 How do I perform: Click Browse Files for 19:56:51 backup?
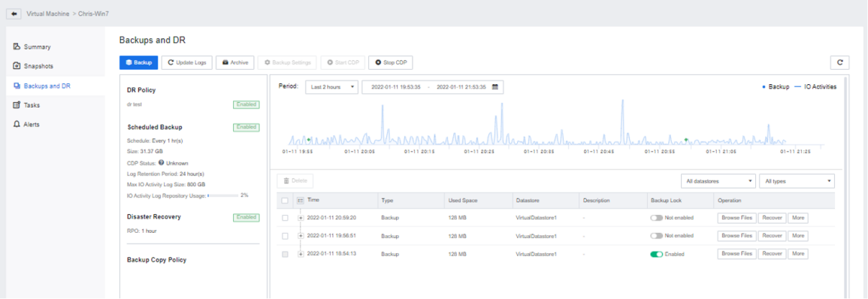(736, 236)
